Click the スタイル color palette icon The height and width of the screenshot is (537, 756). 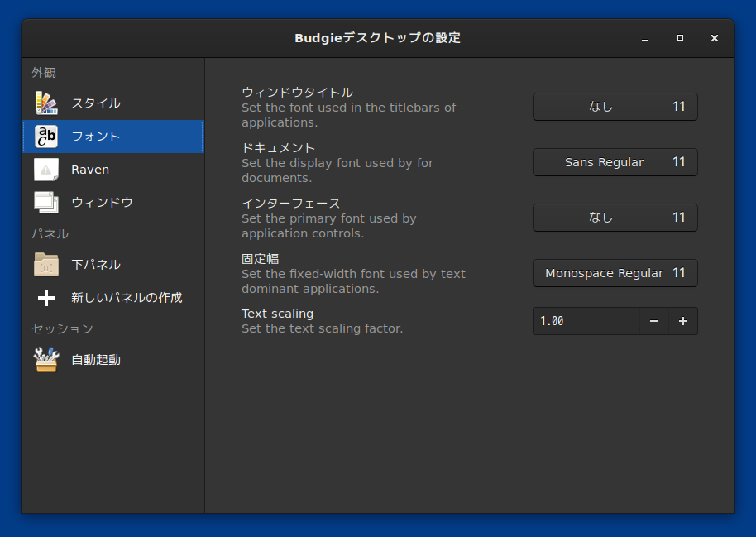[46, 103]
